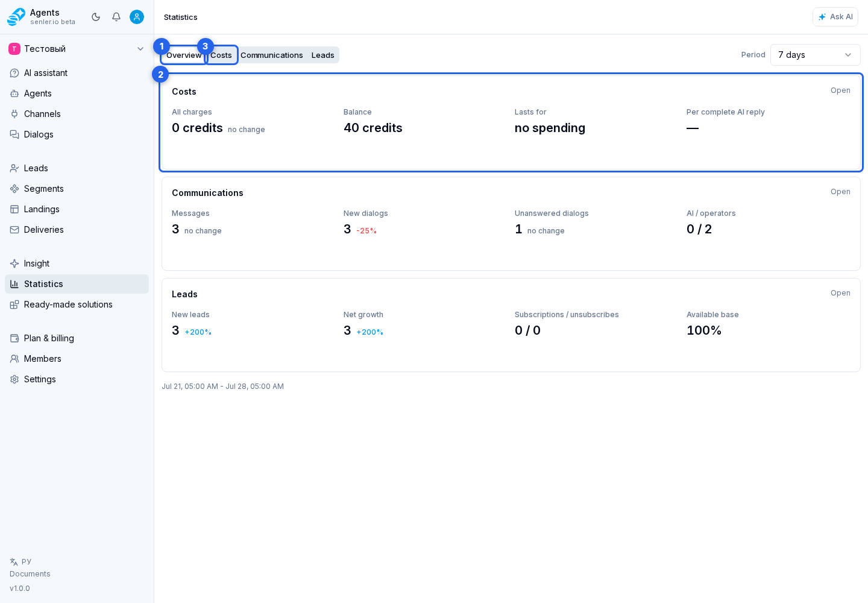Click the Statistics page title
The image size is (868, 603).
click(181, 17)
